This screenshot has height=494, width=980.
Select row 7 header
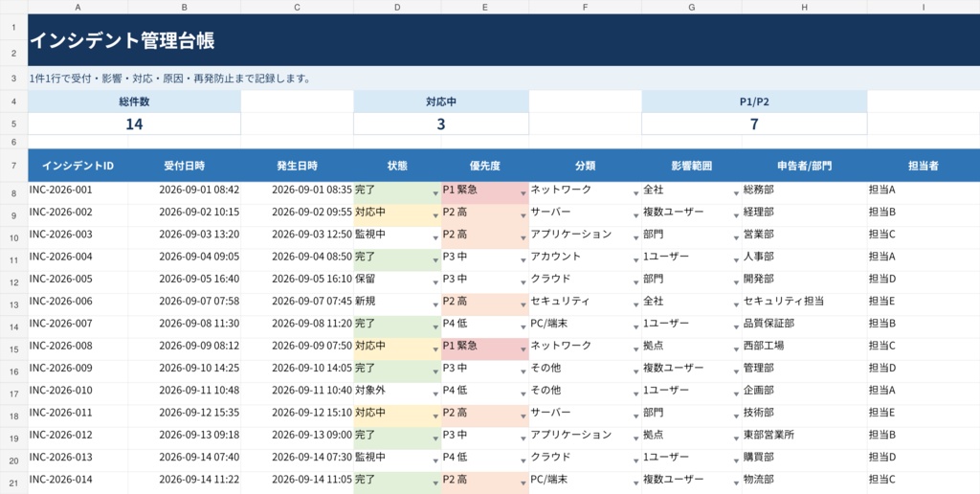[13, 167]
